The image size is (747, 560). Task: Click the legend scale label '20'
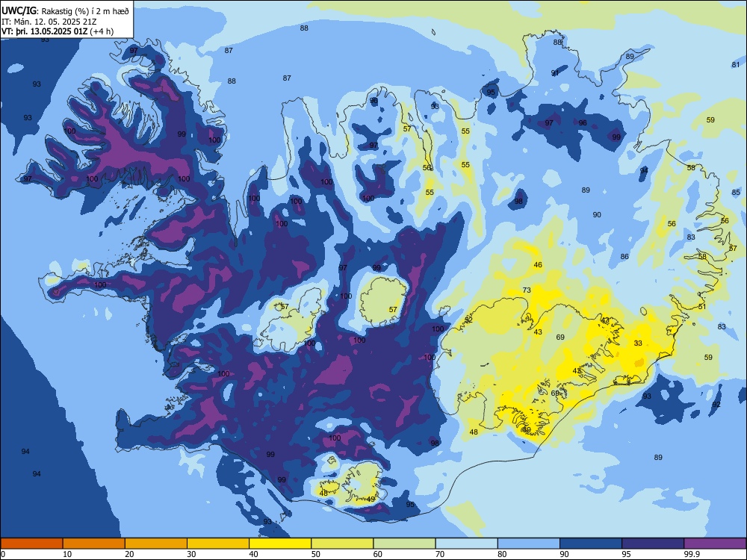(129, 554)
